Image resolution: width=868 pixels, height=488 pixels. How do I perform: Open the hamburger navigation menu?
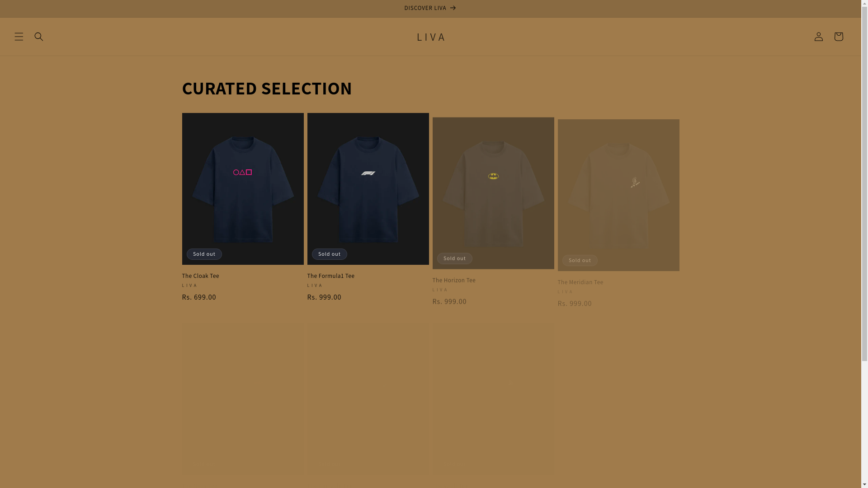[19, 37]
